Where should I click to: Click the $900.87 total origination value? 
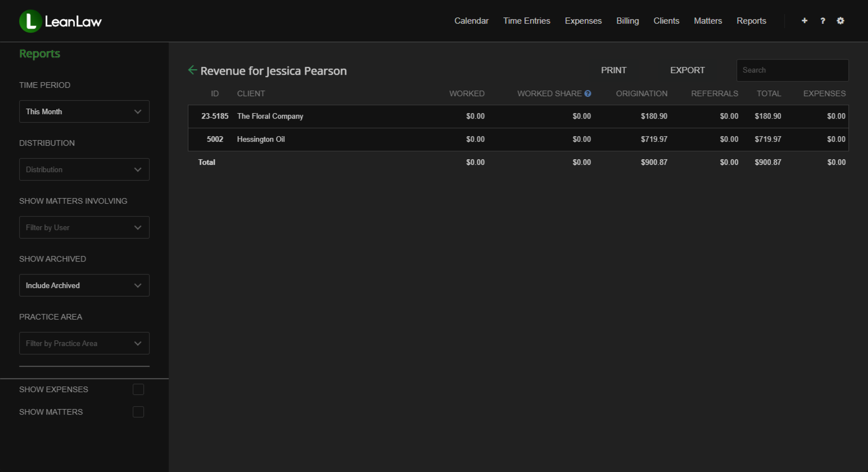[x=654, y=163]
